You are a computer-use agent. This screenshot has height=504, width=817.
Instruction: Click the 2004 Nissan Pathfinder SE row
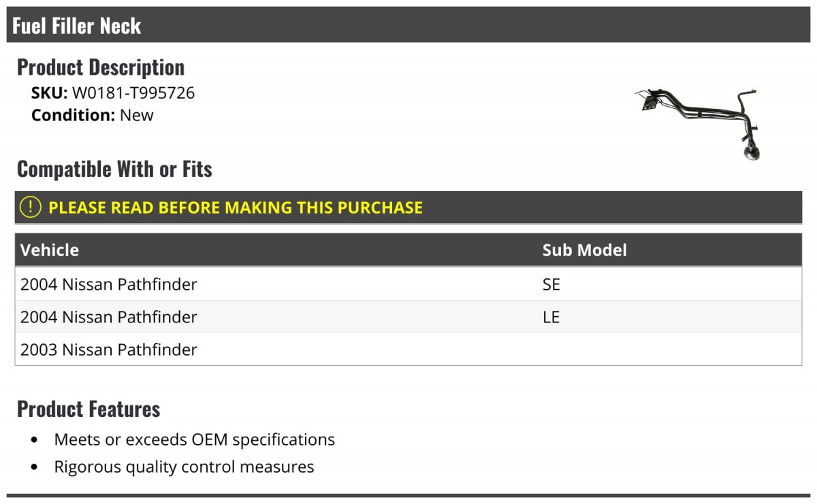coord(408,284)
